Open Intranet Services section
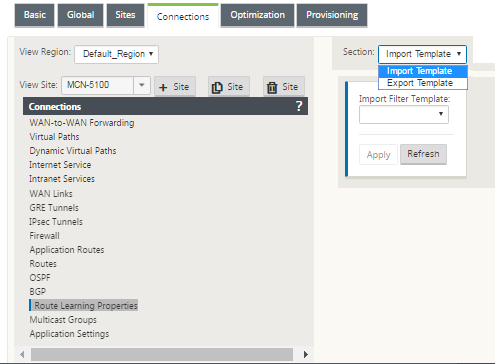Viewport: 501px width, 364px height. [62, 179]
